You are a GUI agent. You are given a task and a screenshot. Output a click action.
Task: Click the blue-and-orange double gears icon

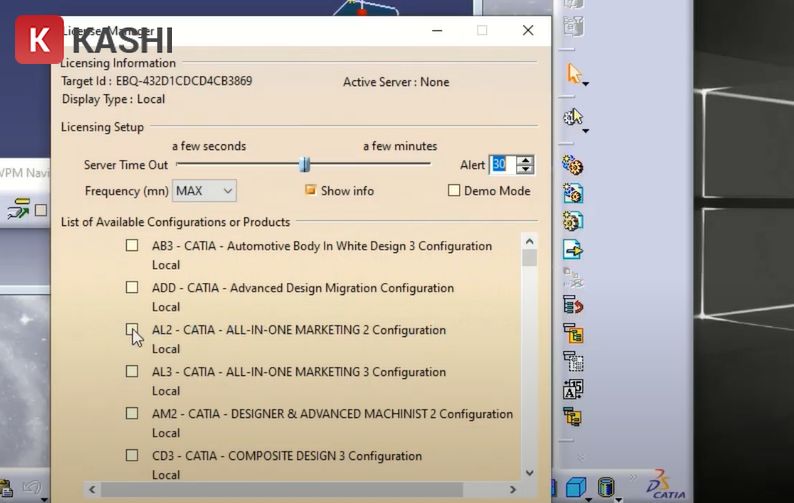coord(573,165)
